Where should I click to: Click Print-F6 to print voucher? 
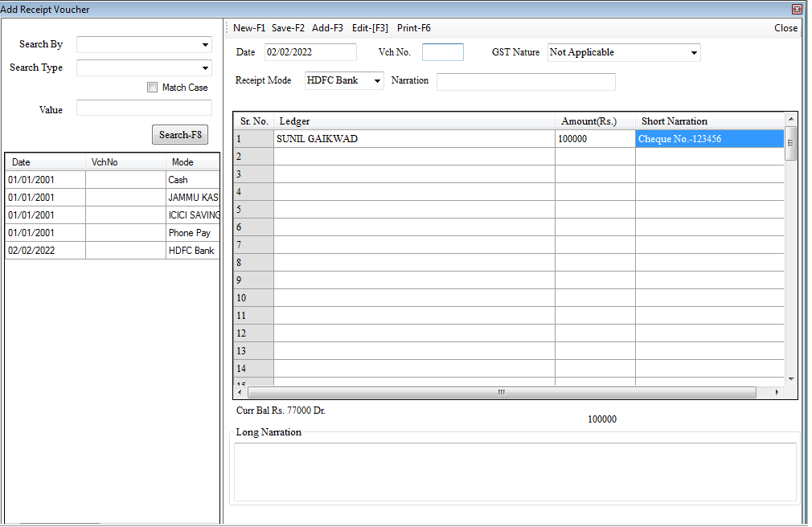tap(414, 28)
